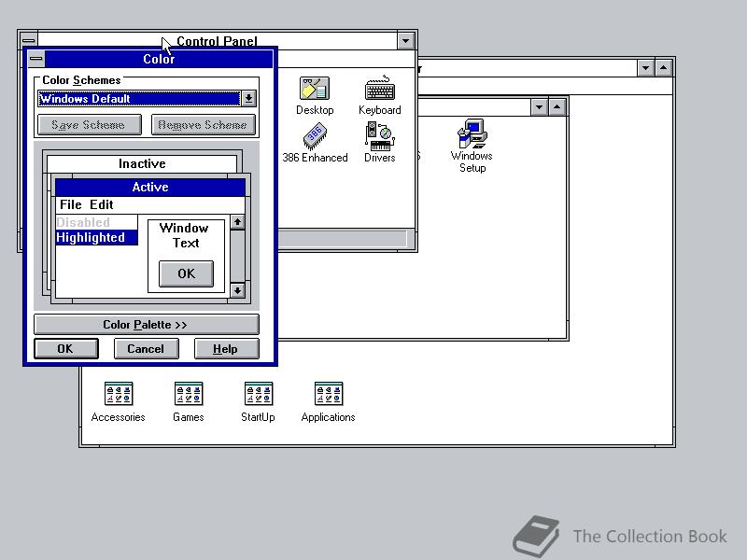Maximize the Program Manager window
This screenshot has width=747, height=560.
click(663, 68)
